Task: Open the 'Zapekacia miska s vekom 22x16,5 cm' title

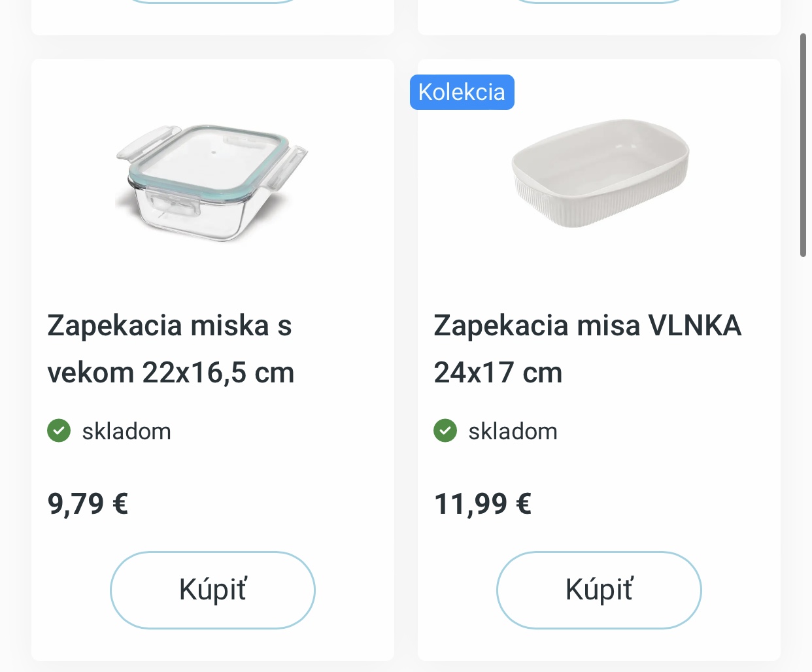Action: (171, 348)
